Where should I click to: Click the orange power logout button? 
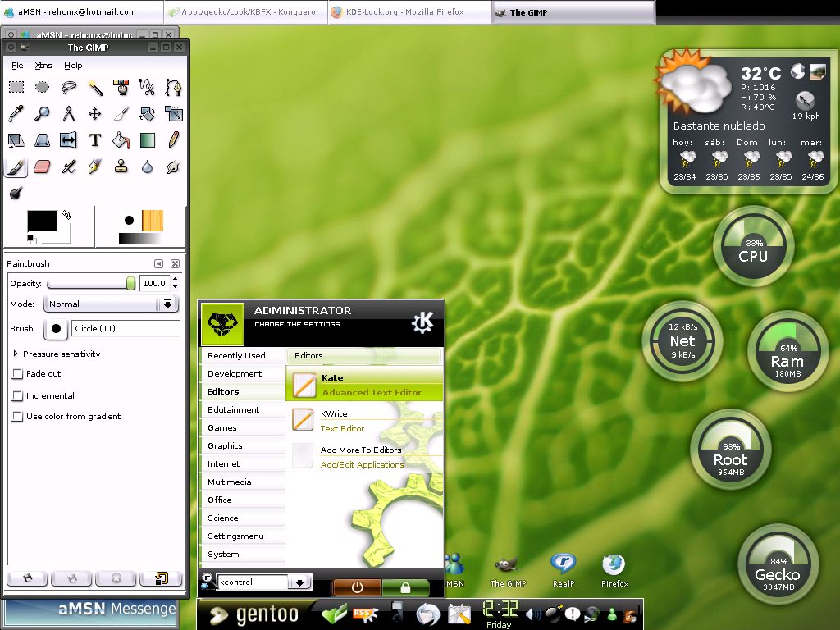tap(358, 587)
